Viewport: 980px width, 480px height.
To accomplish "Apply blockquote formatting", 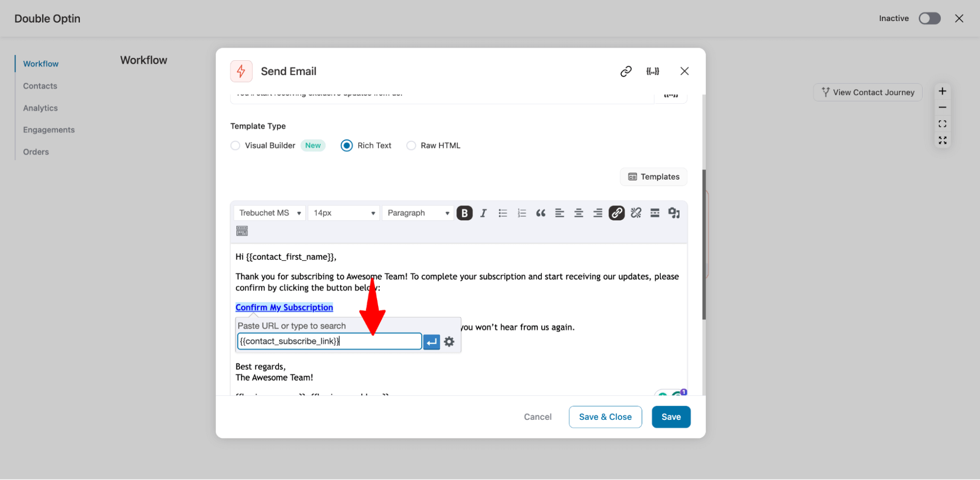I will coord(541,213).
